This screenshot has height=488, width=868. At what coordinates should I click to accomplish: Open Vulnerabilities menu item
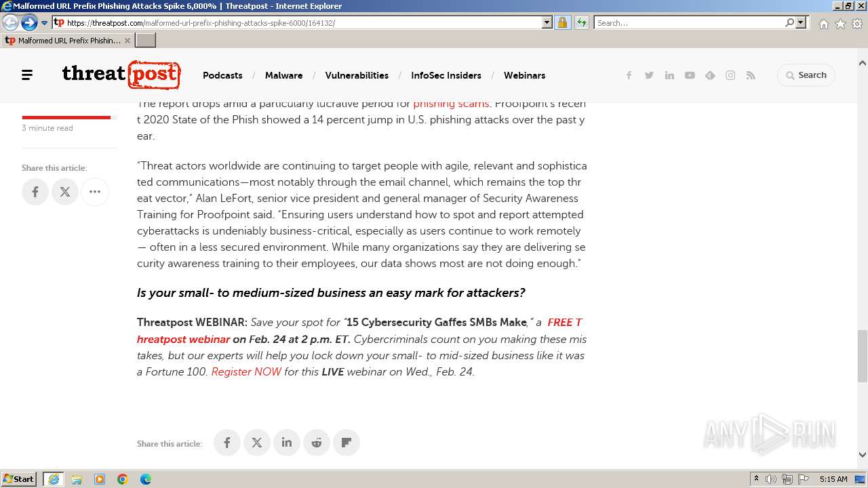coord(357,75)
